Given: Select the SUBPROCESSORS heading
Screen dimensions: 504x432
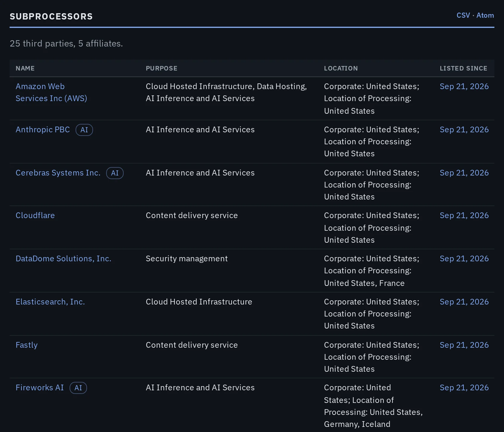Looking at the screenshot, I should (x=51, y=16).
